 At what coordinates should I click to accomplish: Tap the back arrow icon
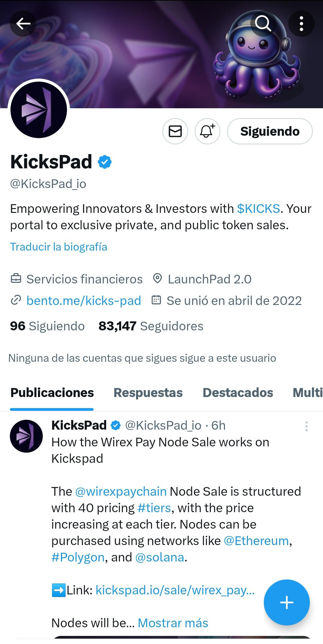click(x=23, y=24)
